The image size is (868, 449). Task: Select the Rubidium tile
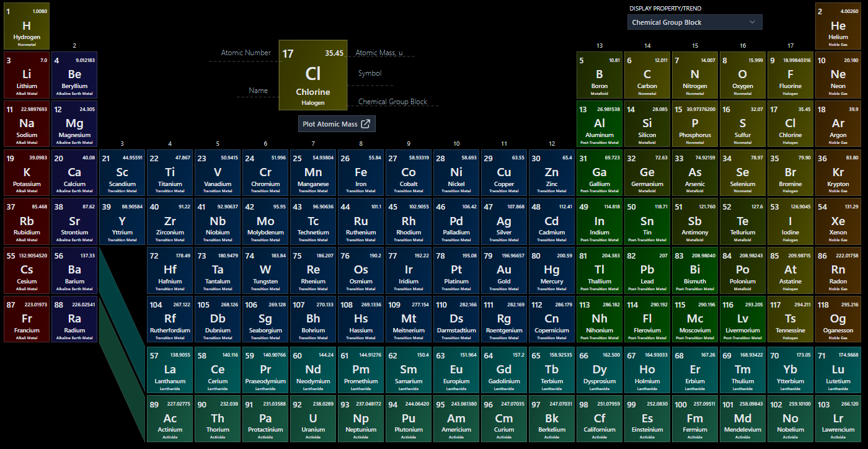click(27, 221)
